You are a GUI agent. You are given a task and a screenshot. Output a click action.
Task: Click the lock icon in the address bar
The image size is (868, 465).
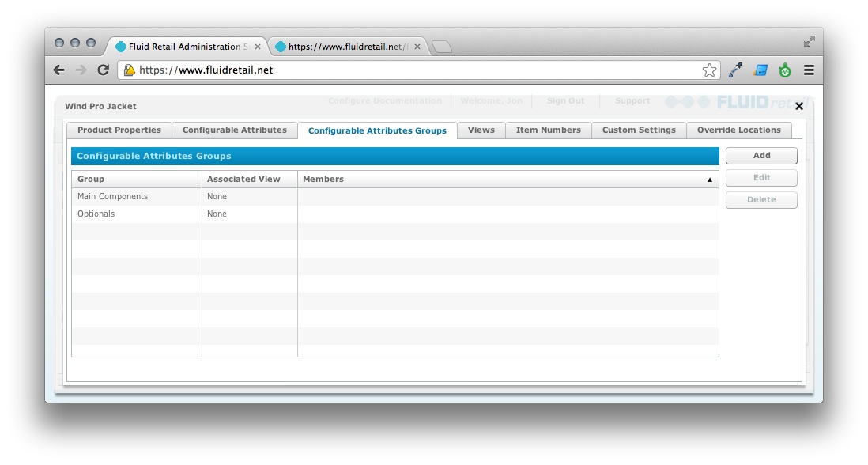tap(130, 70)
